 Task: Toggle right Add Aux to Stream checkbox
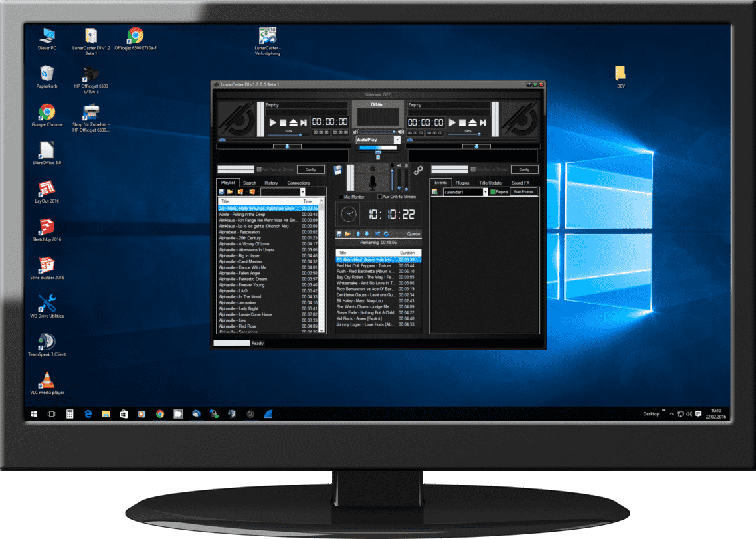coord(473,169)
